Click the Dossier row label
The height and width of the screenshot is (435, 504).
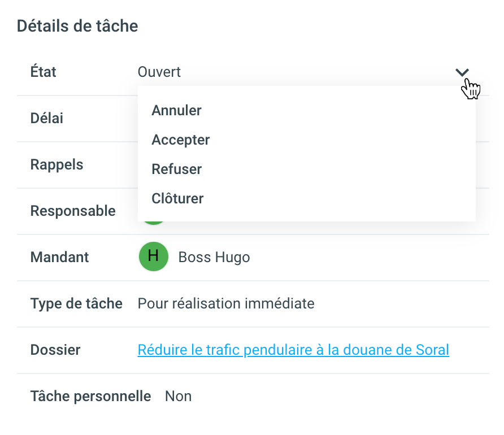pyautogui.click(x=55, y=350)
